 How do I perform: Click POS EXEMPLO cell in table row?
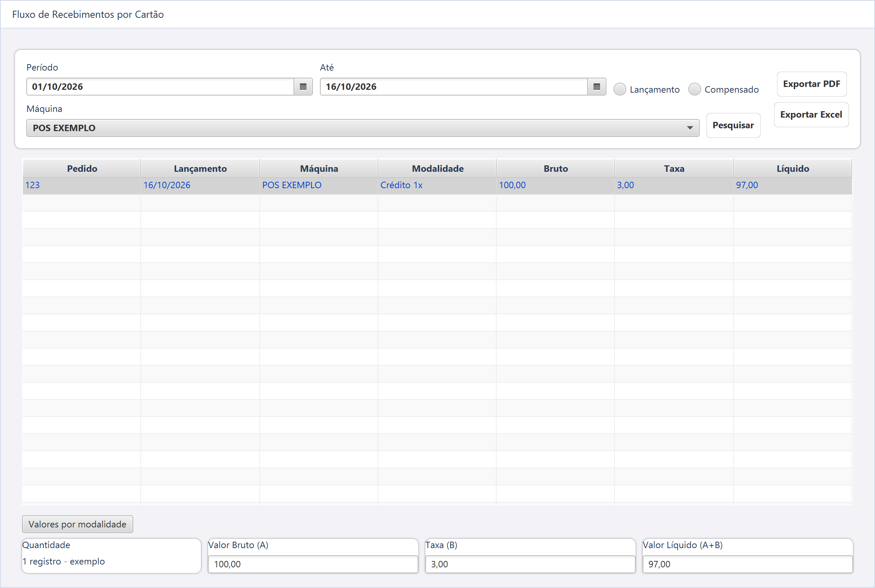(x=319, y=185)
